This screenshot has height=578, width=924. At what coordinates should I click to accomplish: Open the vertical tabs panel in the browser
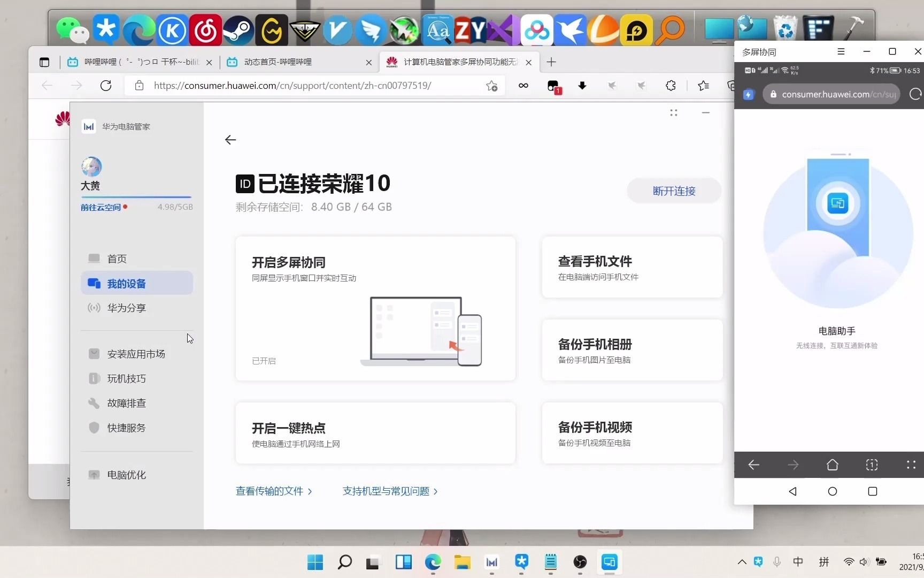tap(44, 62)
